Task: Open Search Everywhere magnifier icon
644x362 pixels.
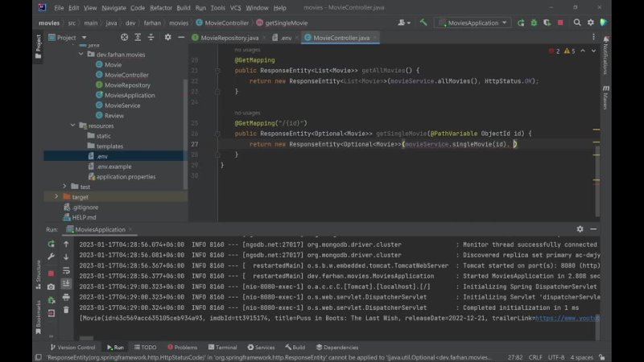Action: 577,23
